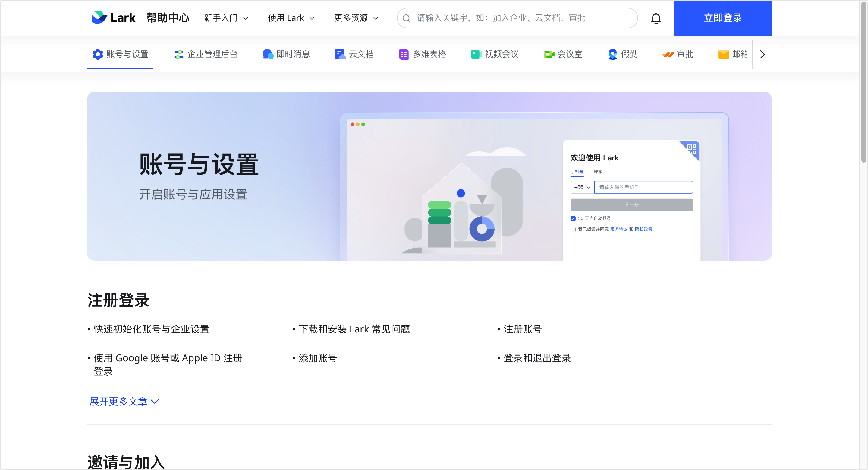The height and width of the screenshot is (470, 868).
Task: Click the 审批 orange checkmark icon
Action: (668, 55)
